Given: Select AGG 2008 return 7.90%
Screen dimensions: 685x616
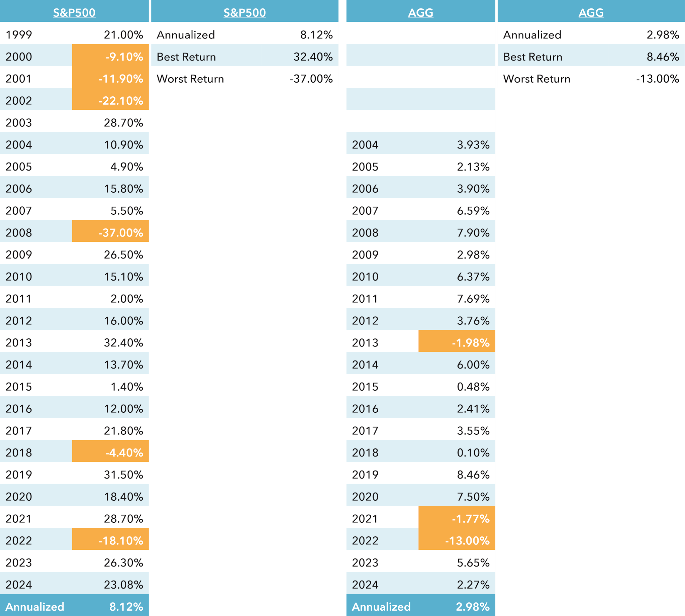Looking at the screenshot, I should point(473,233).
